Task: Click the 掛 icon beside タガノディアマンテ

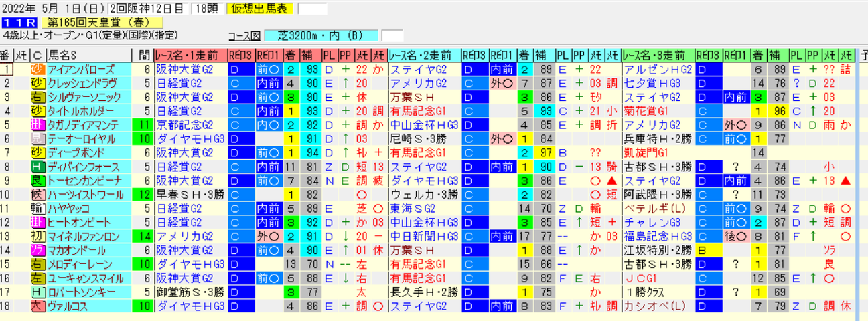Action: (x=37, y=124)
